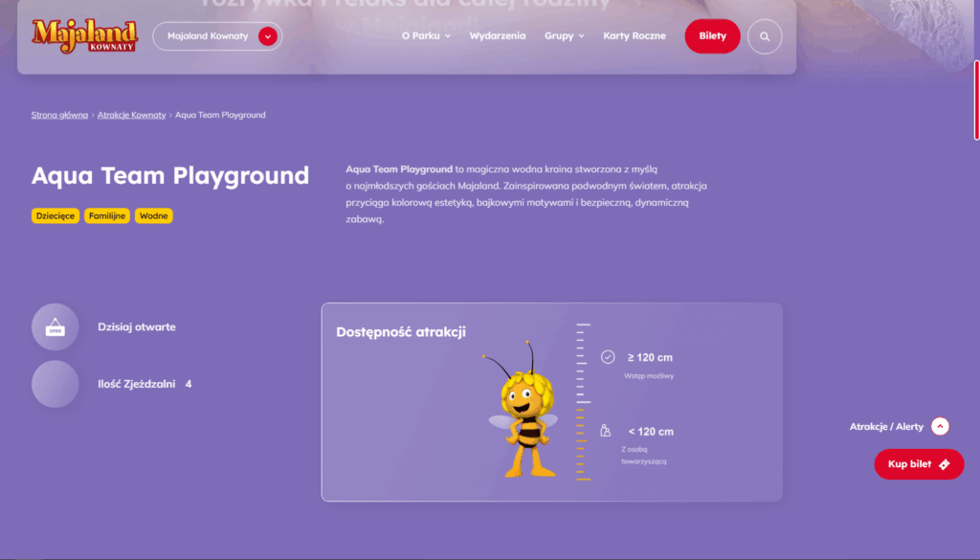Click the slide count circle icon
This screenshot has width=980, height=560.
(55, 384)
